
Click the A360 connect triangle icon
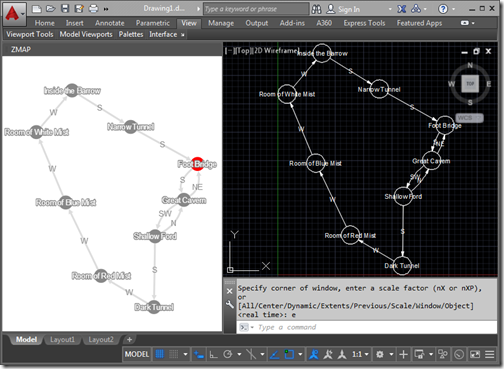click(x=416, y=9)
